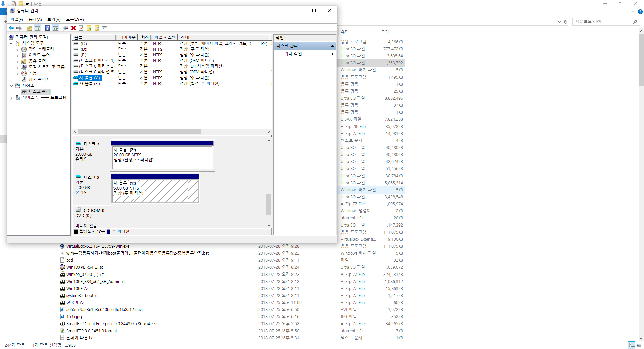Open the 도움말(H) menu

pyautogui.click(x=75, y=20)
